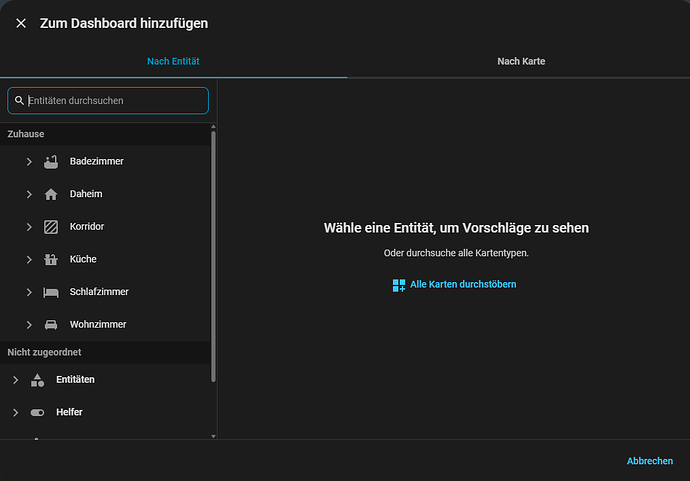Select the Wohnzimmer label
Screen dimensions: 690x481
(x=98, y=324)
